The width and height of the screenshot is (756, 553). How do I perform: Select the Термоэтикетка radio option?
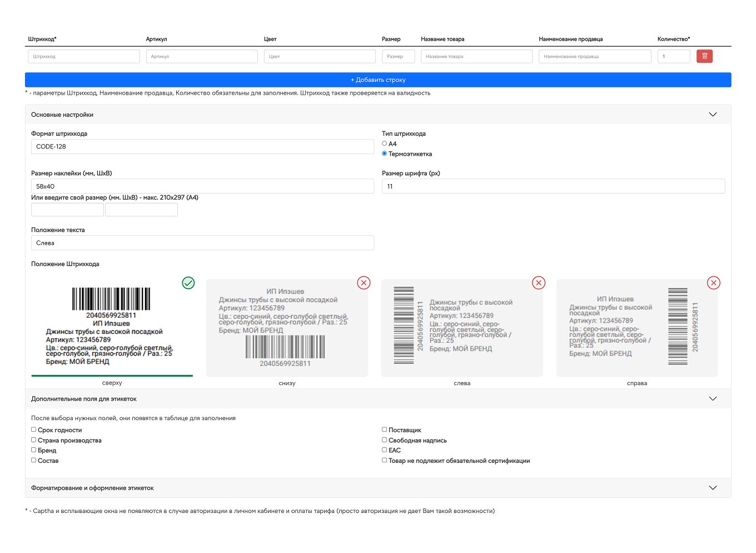pyautogui.click(x=385, y=154)
